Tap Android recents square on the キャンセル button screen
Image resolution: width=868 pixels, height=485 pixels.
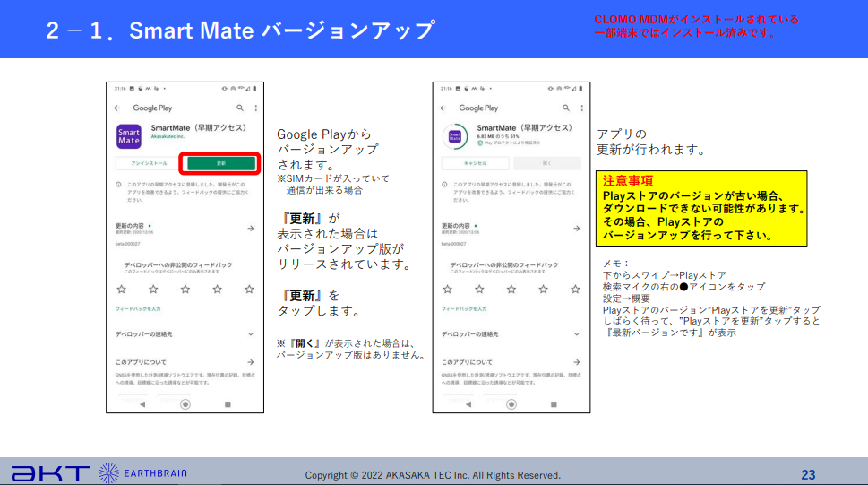click(554, 404)
